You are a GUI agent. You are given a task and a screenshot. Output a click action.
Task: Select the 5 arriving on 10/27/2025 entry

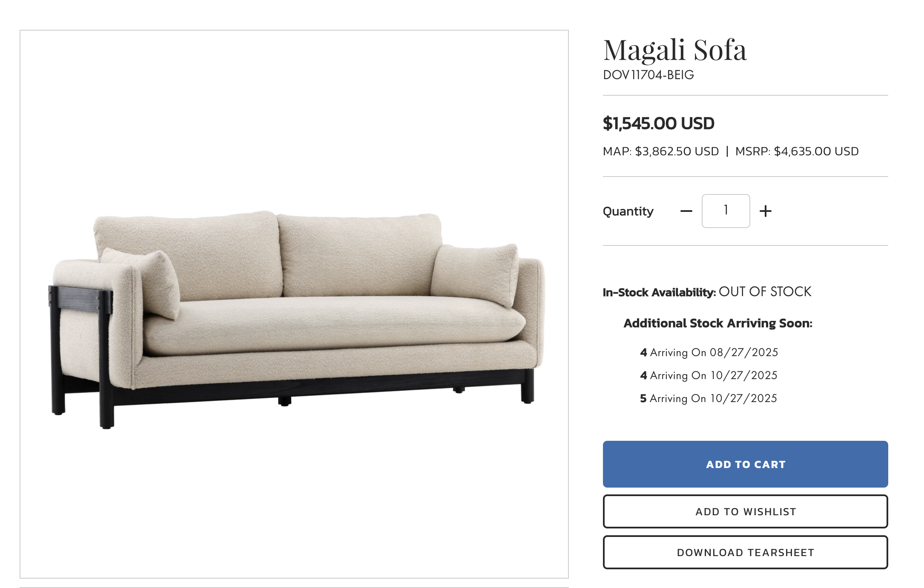(709, 398)
